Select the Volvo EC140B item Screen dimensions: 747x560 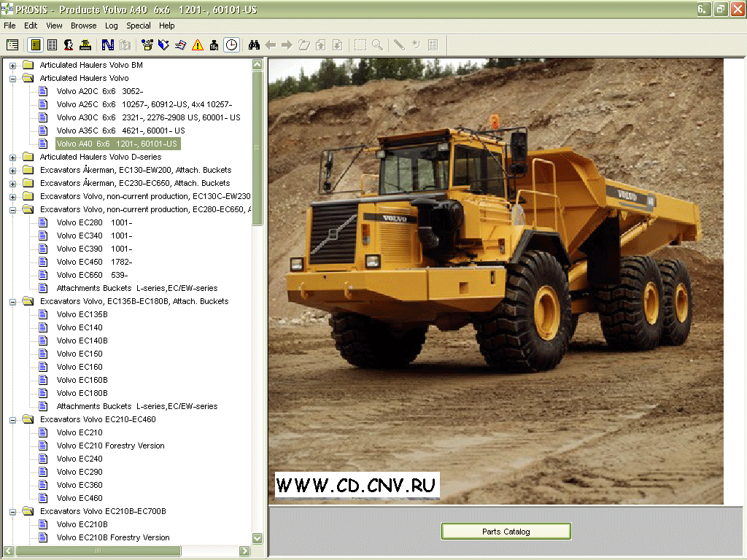point(82,341)
